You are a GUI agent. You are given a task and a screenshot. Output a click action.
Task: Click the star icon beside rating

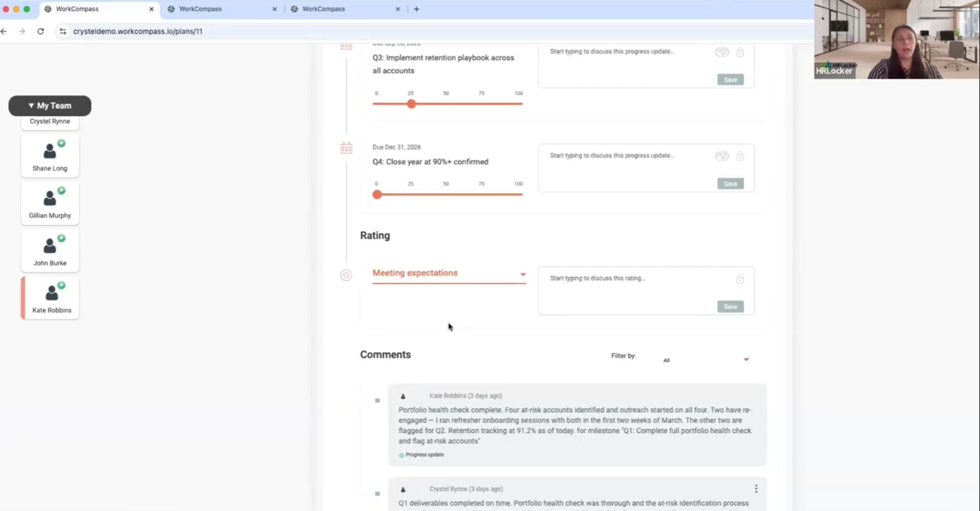[346, 275]
